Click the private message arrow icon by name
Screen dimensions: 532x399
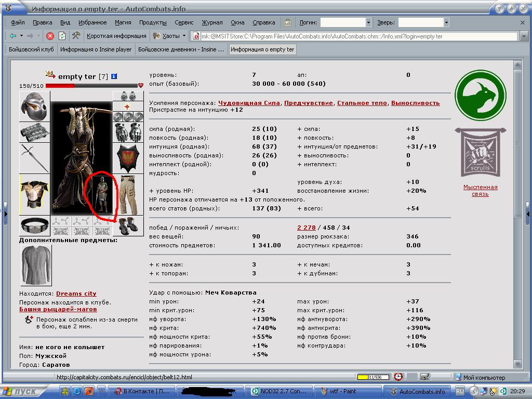point(50,74)
